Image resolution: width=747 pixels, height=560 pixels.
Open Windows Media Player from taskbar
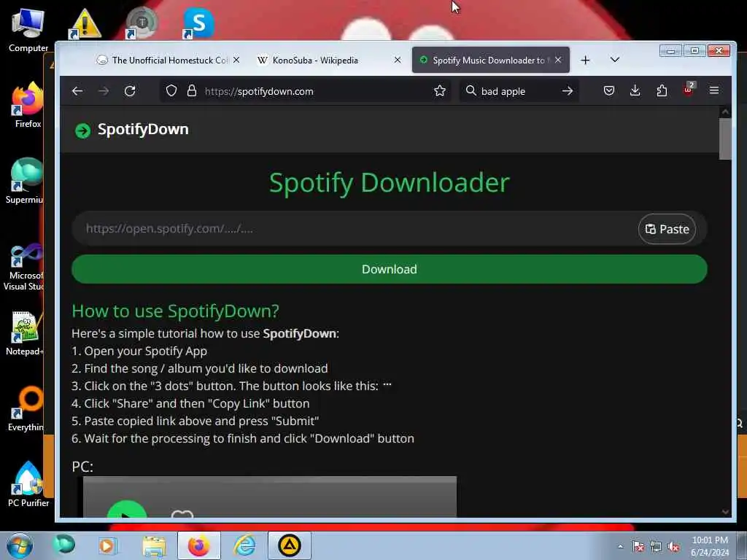coord(108,545)
